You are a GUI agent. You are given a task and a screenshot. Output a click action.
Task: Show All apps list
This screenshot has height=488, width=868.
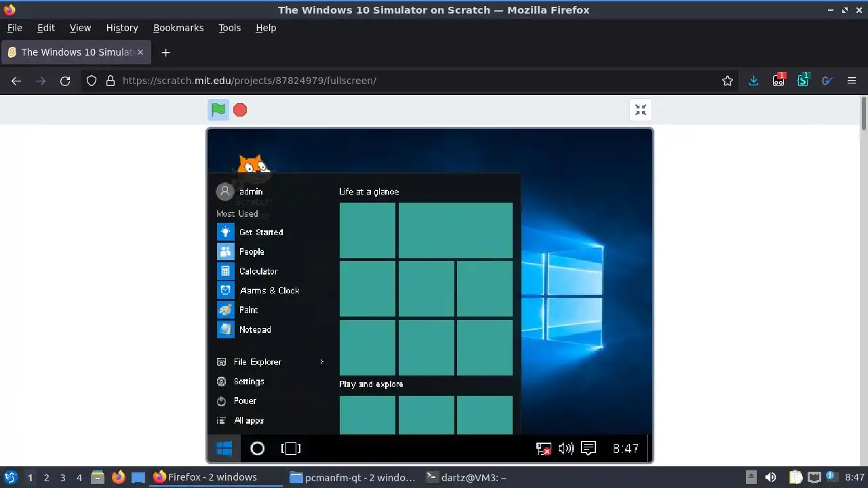tap(249, 420)
